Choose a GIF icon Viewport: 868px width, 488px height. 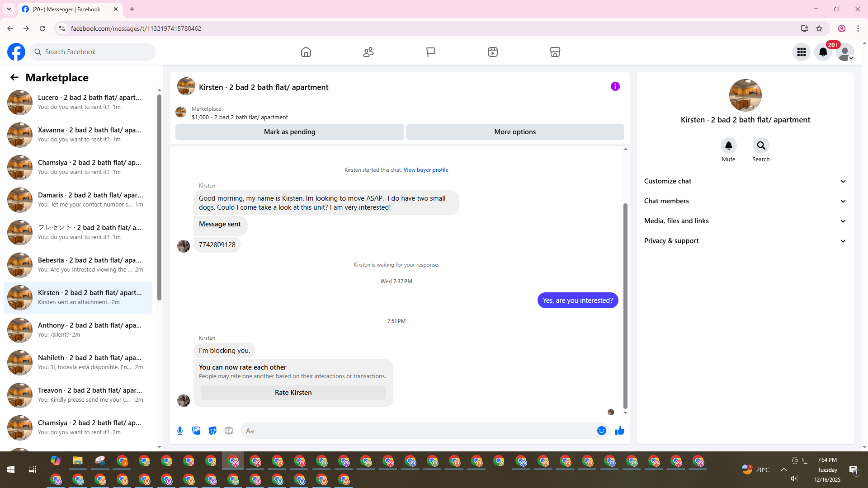point(229,431)
